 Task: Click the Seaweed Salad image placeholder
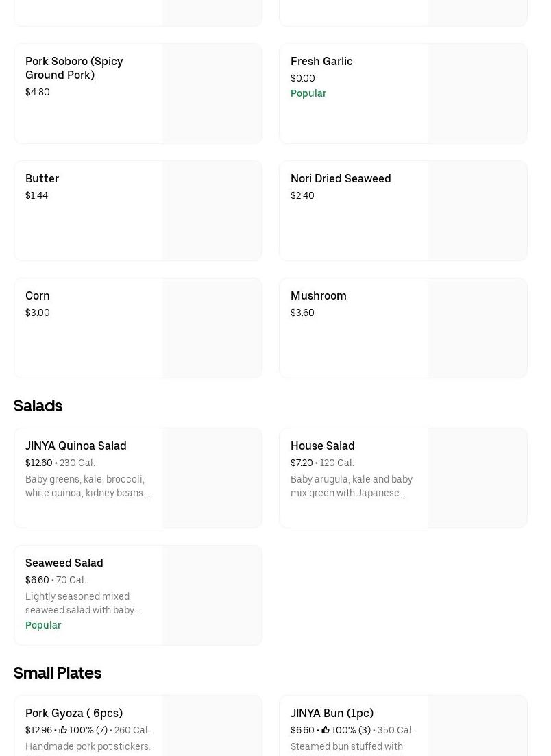pos(212,595)
